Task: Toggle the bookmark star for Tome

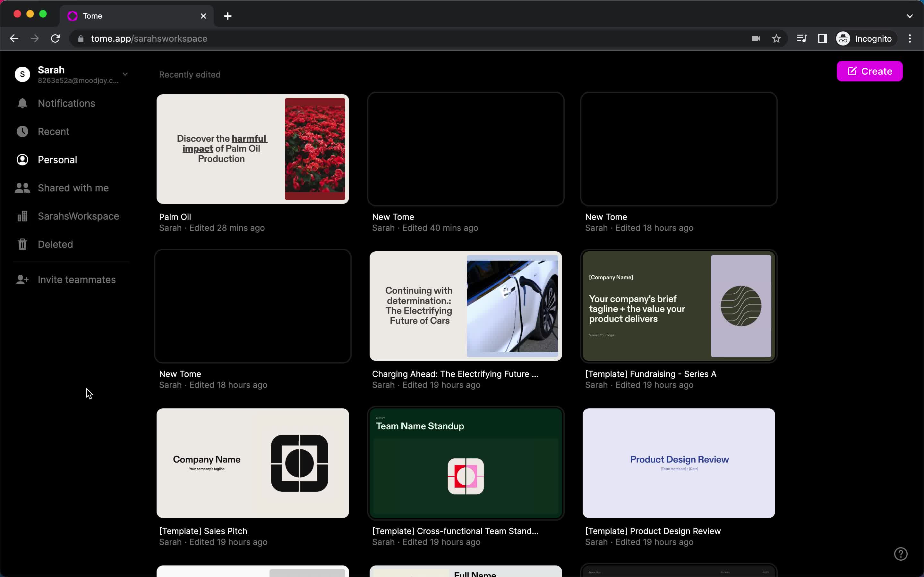Action: click(x=776, y=38)
